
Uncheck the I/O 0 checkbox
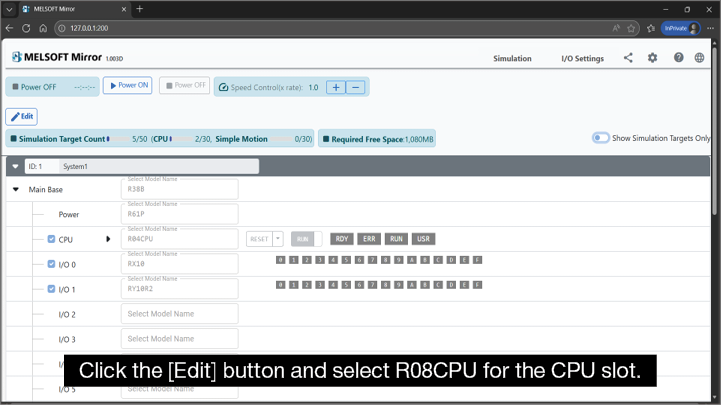click(52, 264)
